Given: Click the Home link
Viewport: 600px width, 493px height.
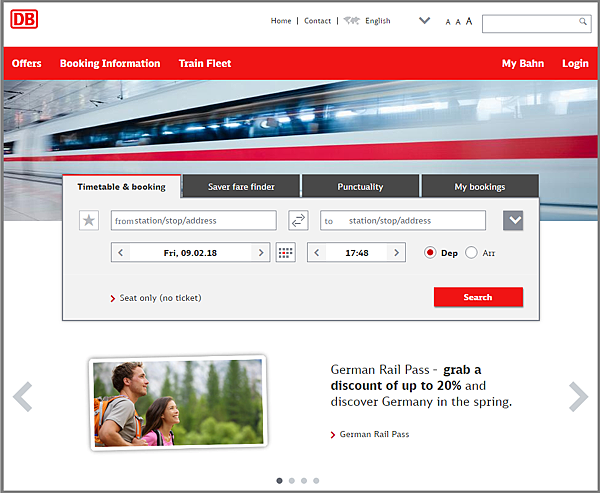Looking at the screenshot, I should pyautogui.click(x=281, y=21).
